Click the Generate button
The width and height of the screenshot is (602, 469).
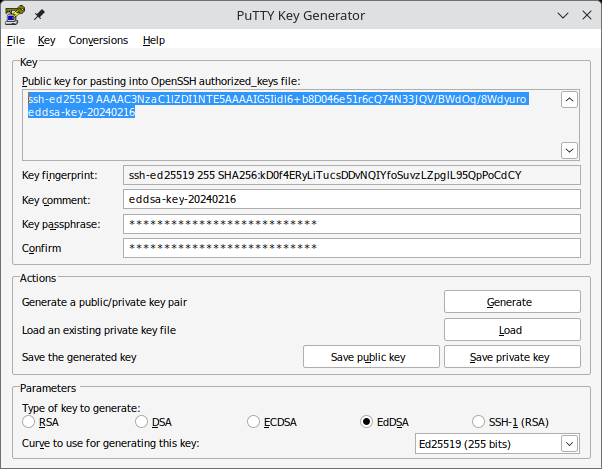pos(512,302)
